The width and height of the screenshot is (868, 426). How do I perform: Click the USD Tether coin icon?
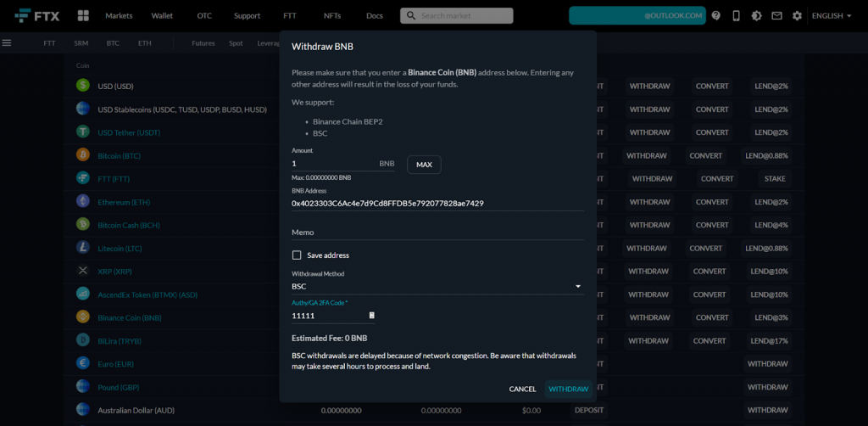click(x=83, y=132)
